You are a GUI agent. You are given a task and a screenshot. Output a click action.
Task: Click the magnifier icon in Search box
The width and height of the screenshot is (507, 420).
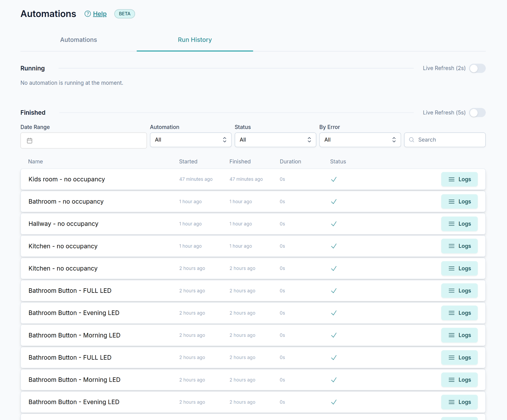pyautogui.click(x=411, y=140)
